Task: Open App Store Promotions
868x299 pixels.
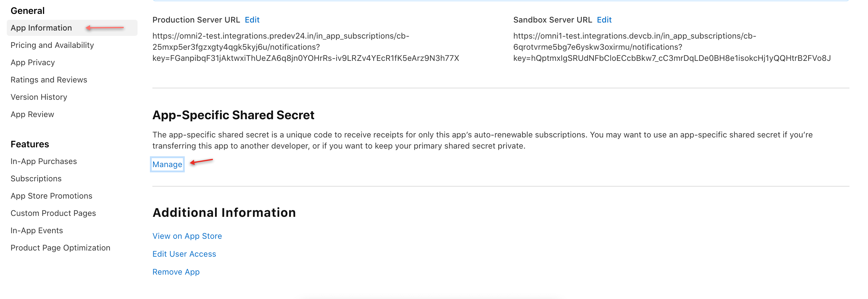Action: [52, 196]
